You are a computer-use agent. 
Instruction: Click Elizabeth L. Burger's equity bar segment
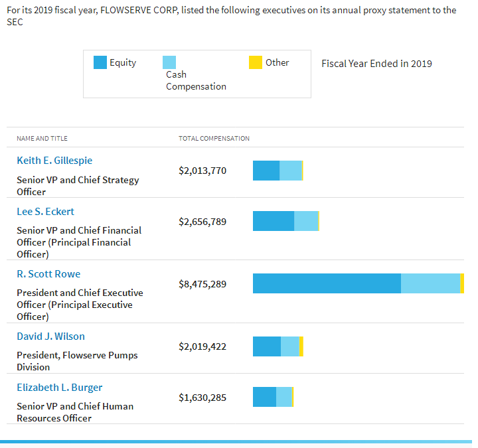pos(265,397)
